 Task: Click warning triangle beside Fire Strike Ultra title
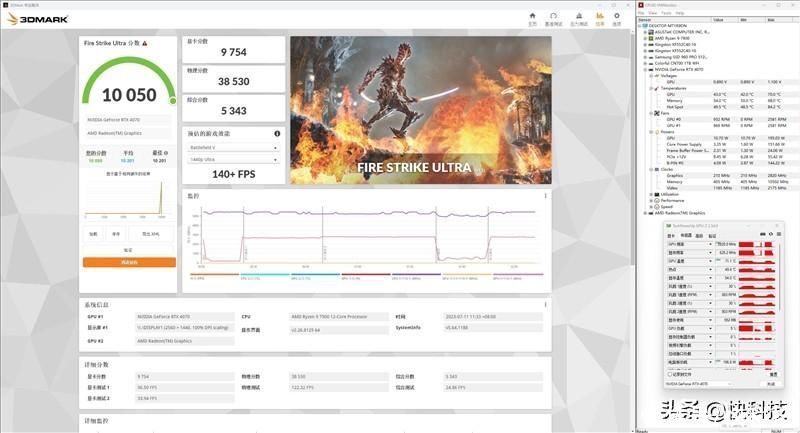145,43
